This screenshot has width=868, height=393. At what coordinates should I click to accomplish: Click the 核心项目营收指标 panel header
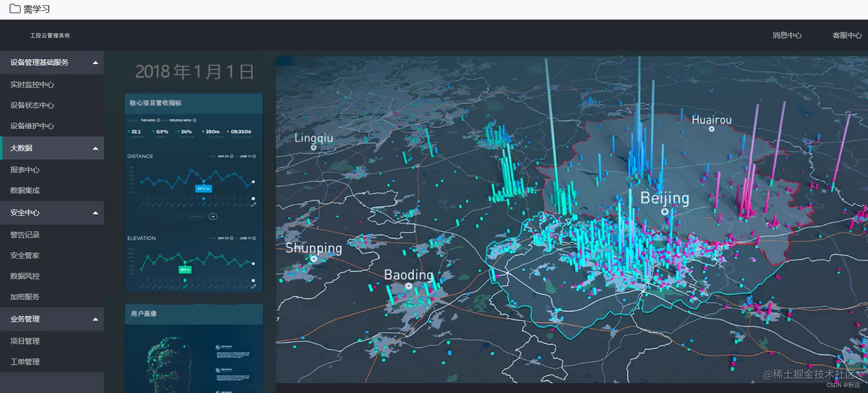194,103
